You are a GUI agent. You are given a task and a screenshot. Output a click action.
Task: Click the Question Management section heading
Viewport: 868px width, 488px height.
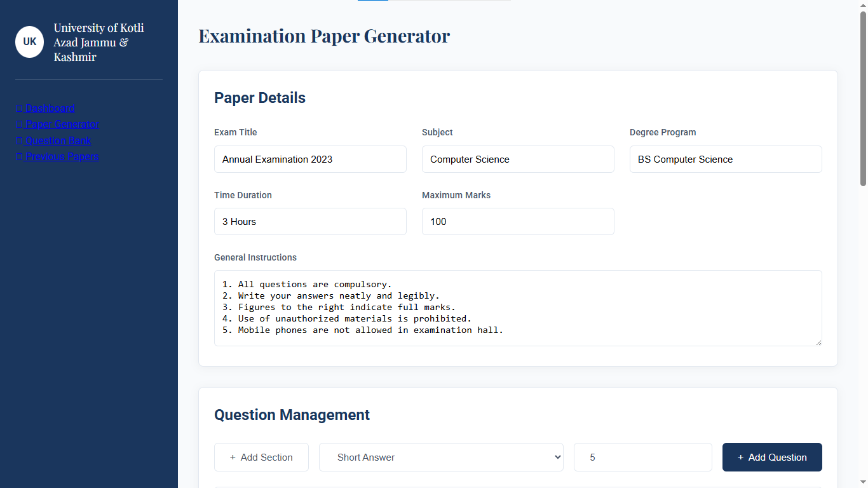point(292,415)
